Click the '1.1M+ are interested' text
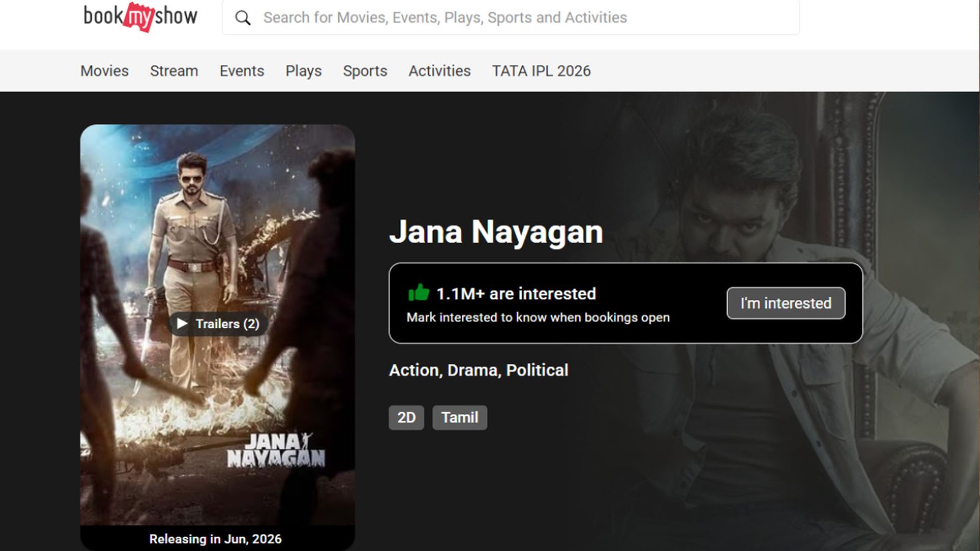This screenshot has width=980, height=551. point(516,294)
